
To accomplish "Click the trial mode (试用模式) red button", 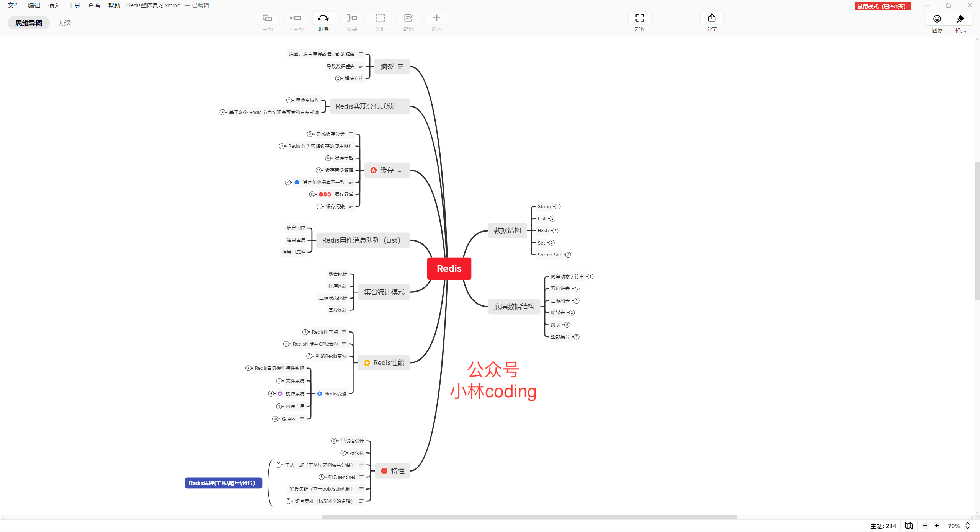I will pos(882,6).
